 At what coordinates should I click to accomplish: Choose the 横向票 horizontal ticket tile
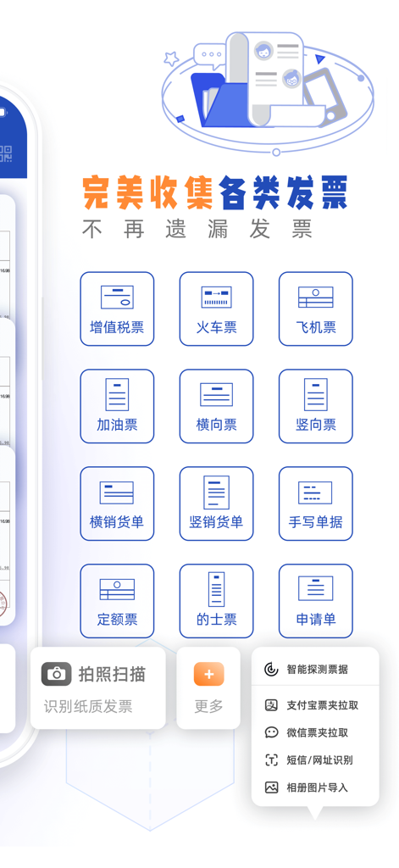216,406
